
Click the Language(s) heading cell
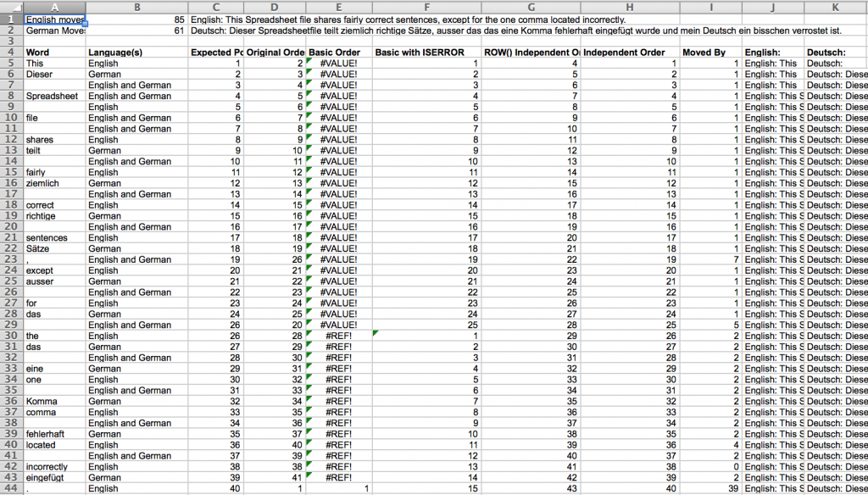(136, 53)
